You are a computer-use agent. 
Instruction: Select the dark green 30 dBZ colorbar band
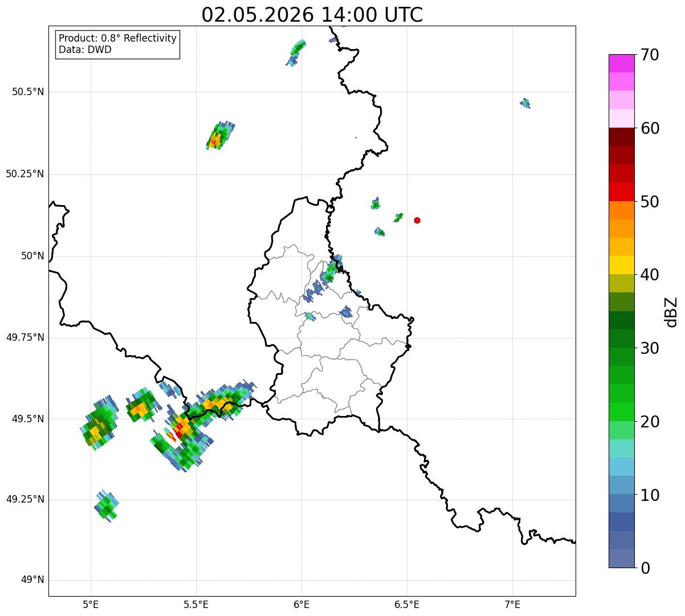pos(621,338)
